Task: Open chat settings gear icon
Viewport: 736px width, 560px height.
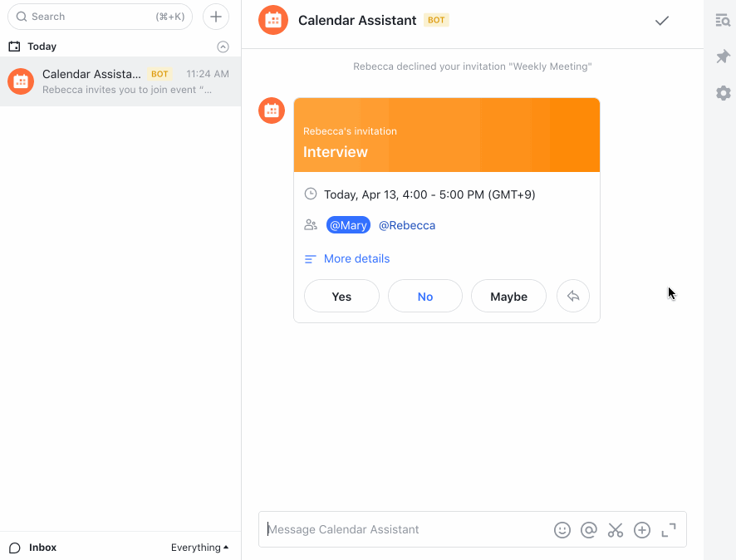Action: (x=724, y=93)
